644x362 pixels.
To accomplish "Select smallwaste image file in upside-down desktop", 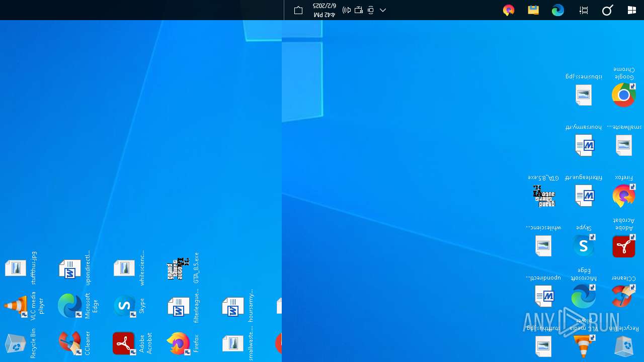I will point(624,145).
